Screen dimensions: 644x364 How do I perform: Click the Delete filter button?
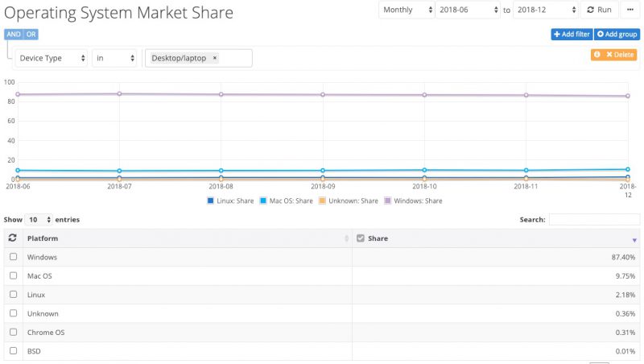click(x=620, y=54)
